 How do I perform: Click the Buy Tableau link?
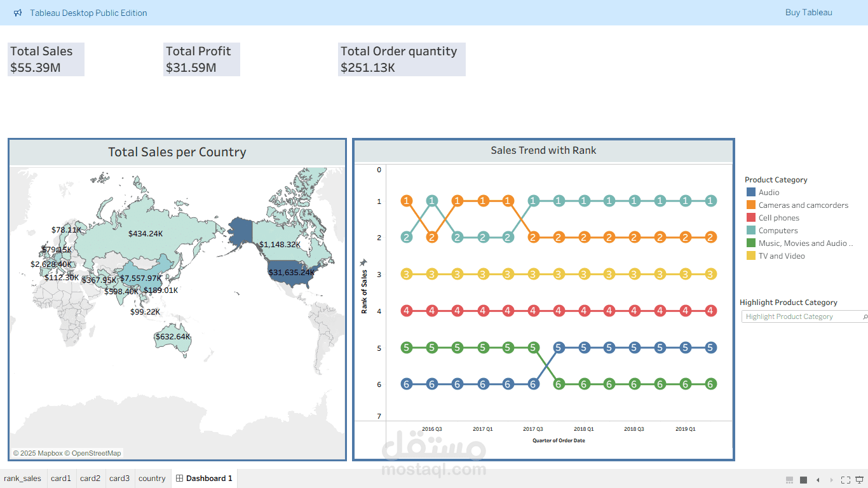tap(808, 12)
